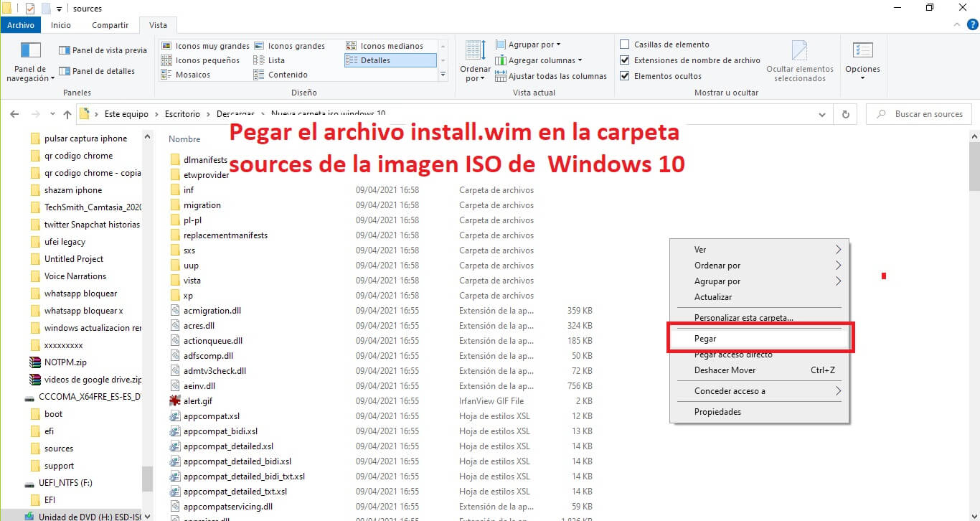Click the Buscar en sources field

pos(919,114)
